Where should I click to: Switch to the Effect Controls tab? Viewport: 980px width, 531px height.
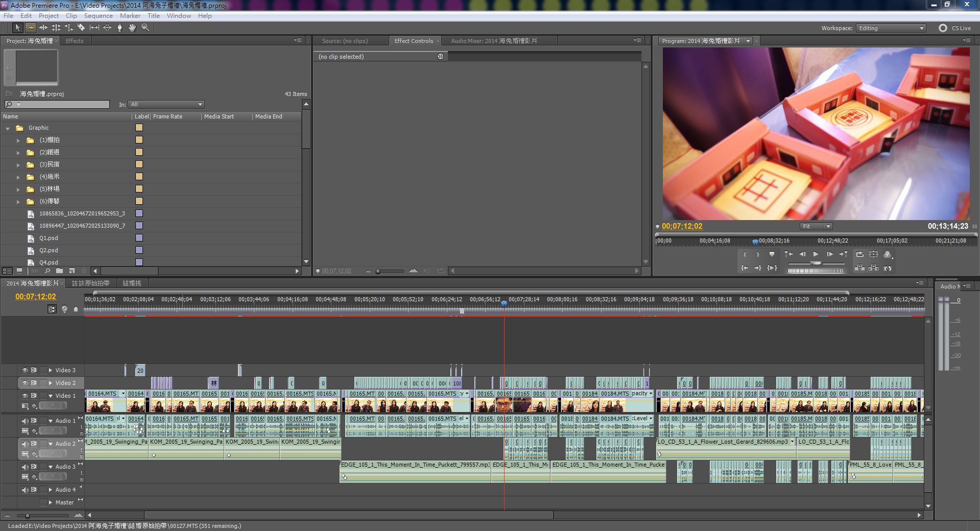click(x=414, y=41)
